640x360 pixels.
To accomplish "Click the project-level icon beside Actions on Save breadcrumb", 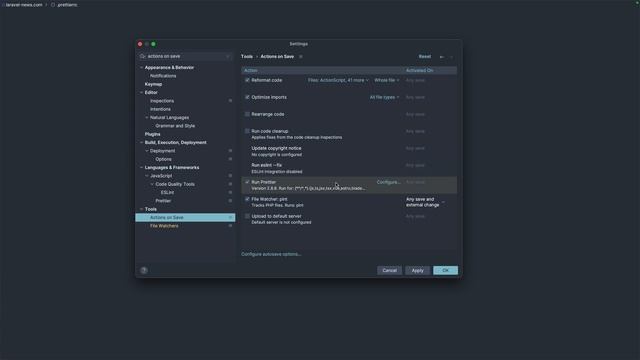I will (x=301, y=57).
